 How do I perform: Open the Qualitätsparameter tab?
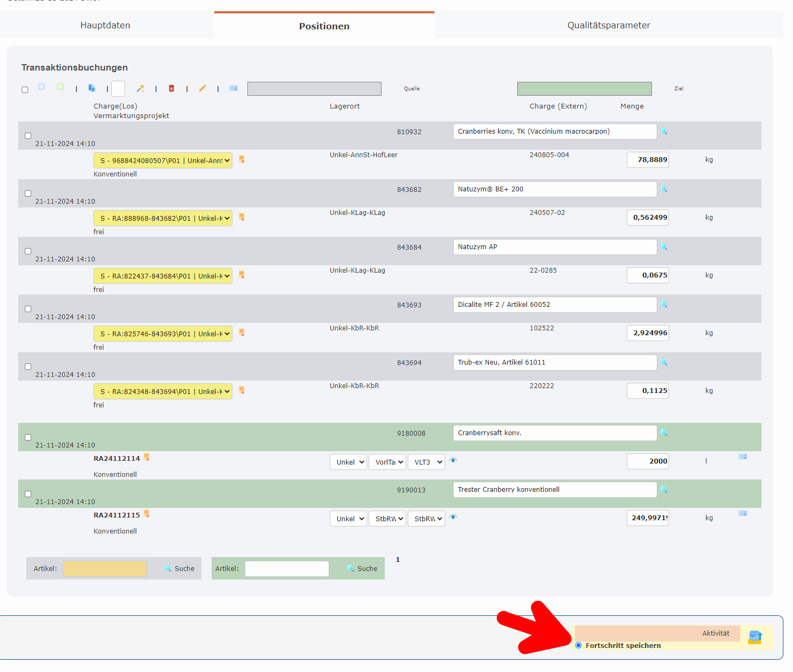[x=608, y=25]
